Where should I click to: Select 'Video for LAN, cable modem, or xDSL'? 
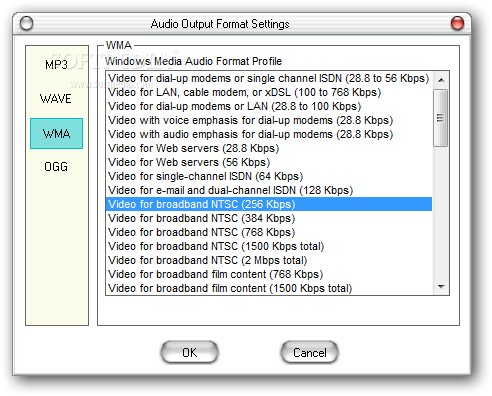coord(269,92)
